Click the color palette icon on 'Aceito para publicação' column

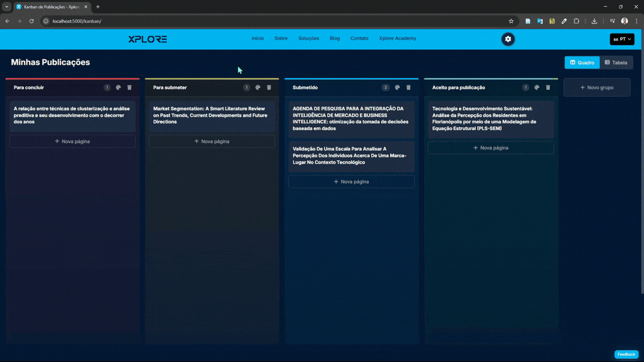(537, 87)
